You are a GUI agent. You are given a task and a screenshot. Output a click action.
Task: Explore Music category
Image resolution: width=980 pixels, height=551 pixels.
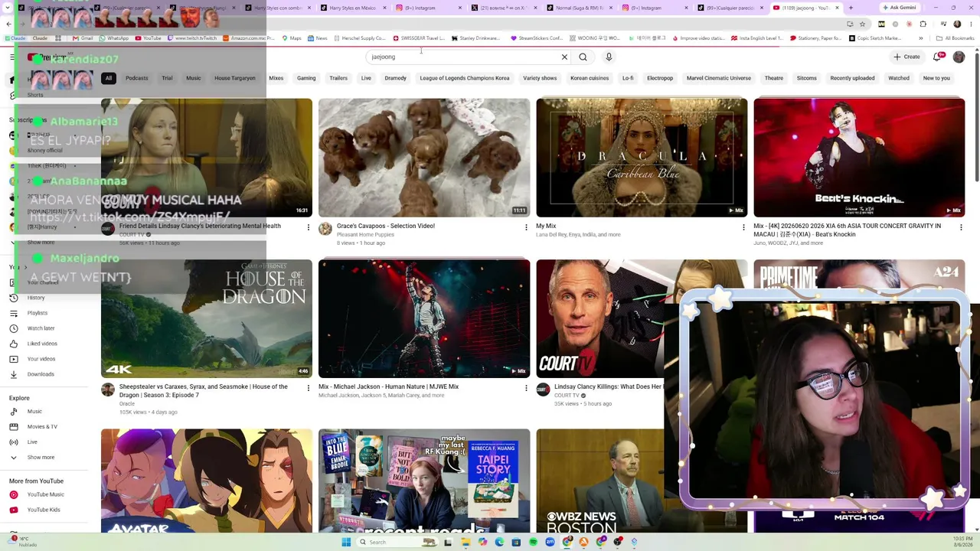[34, 412]
